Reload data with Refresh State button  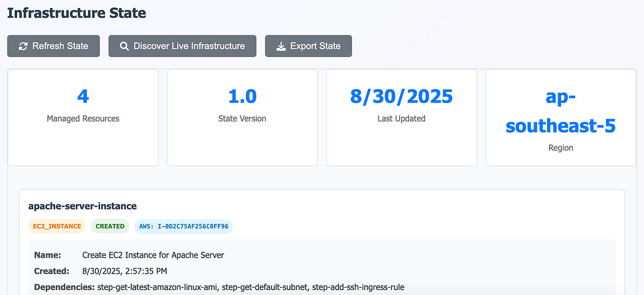coord(53,46)
